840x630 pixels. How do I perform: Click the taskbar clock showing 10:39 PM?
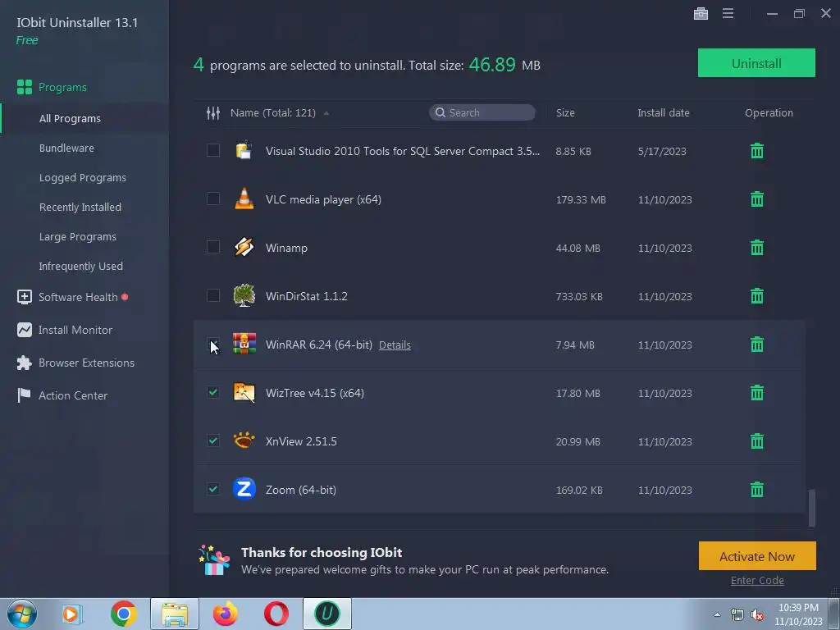pos(798,614)
